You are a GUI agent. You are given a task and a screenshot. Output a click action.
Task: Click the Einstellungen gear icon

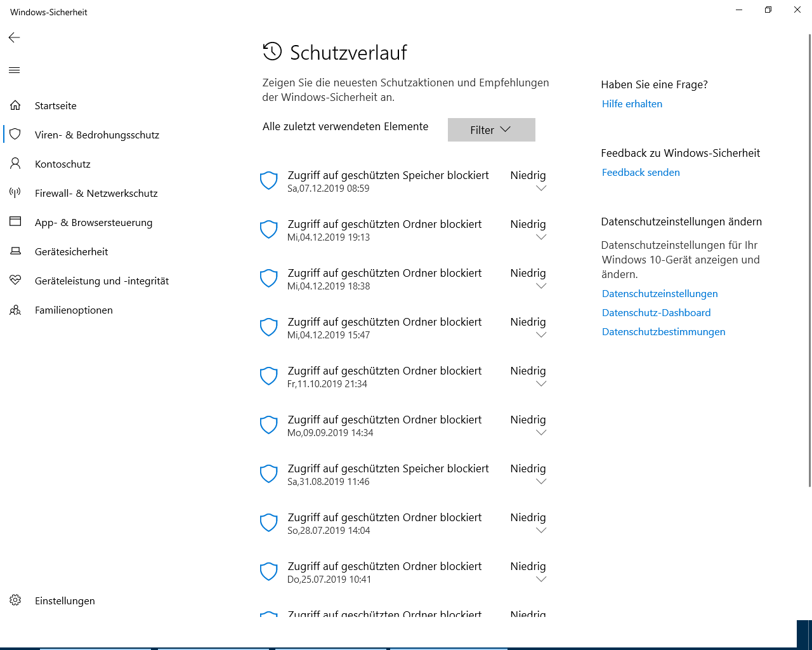click(15, 600)
